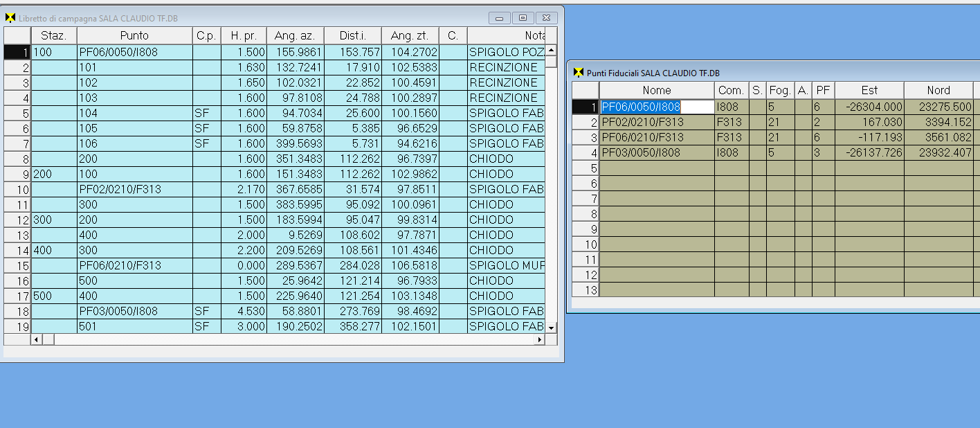Select point 104 in the Punto column
The width and height of the screenshot is (980, 428).
[x=134, y=113]
